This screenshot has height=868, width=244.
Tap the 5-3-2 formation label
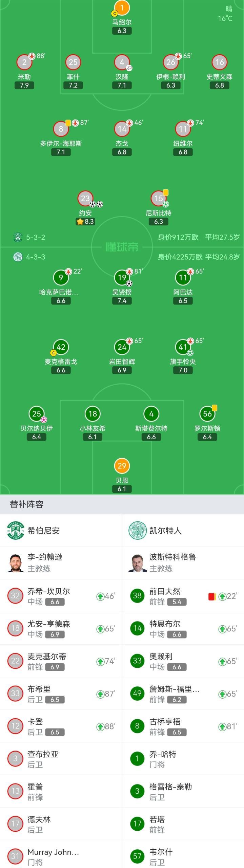(x=36, y=237)
